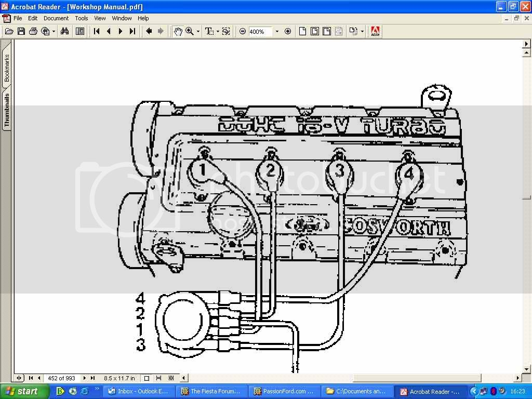Click the Print icon in toolbar
532x399 pixels.
pyautogui.click(x=33, y=31)
